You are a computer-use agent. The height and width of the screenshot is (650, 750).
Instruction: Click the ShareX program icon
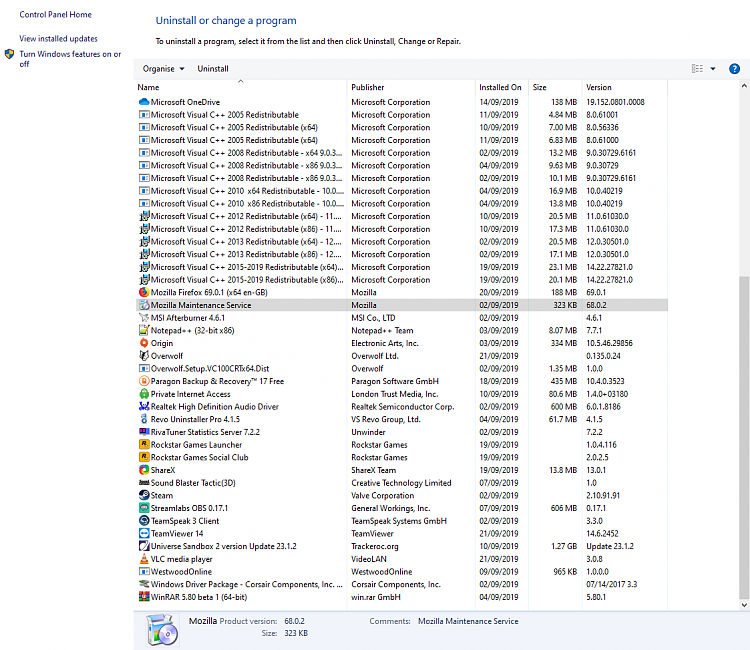143,470
